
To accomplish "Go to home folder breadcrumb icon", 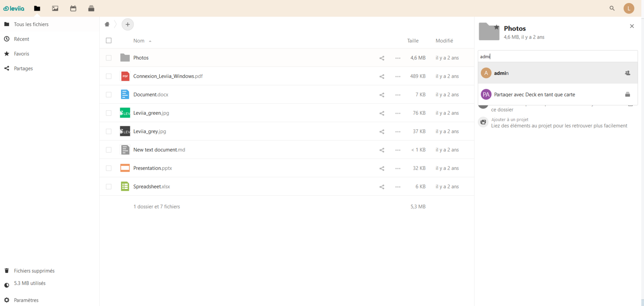I will point(107,24).
